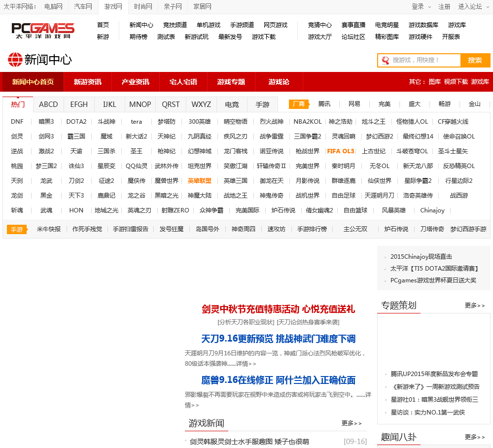
Task: Open 腾讯UP2015年度新品发布会专题 link
Action: [434, 374]
